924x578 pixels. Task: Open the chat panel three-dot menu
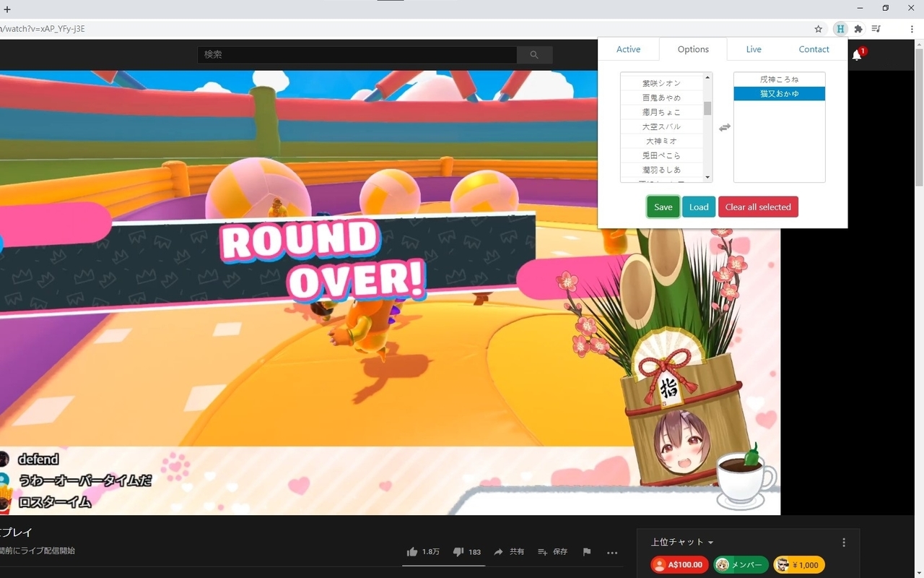point(844,543)
